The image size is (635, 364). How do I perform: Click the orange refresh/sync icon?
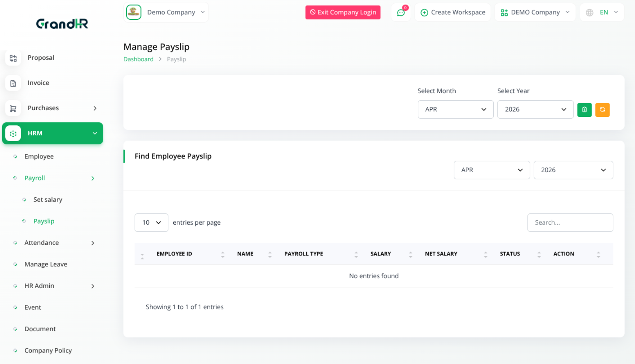603,110
